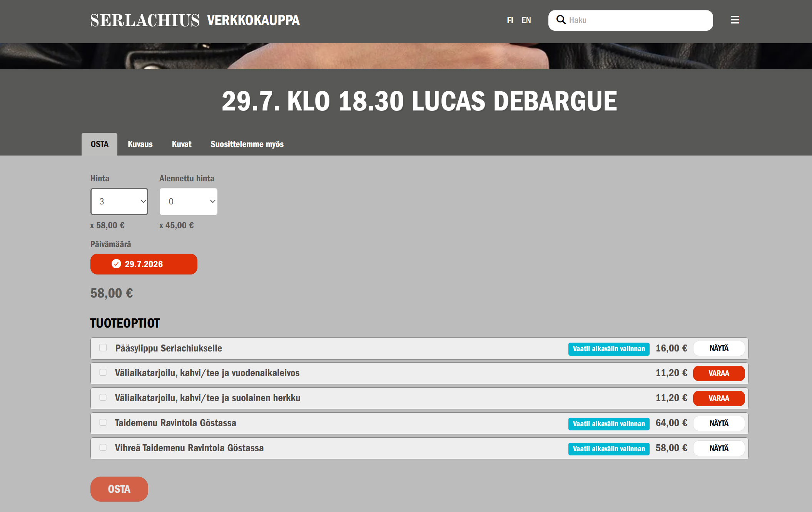Image resolution: width=812 pixels, height=512 pixels.
Task: Select the Taidemenu Ravintola Göstassa checkbox
Action: point(103,422)
